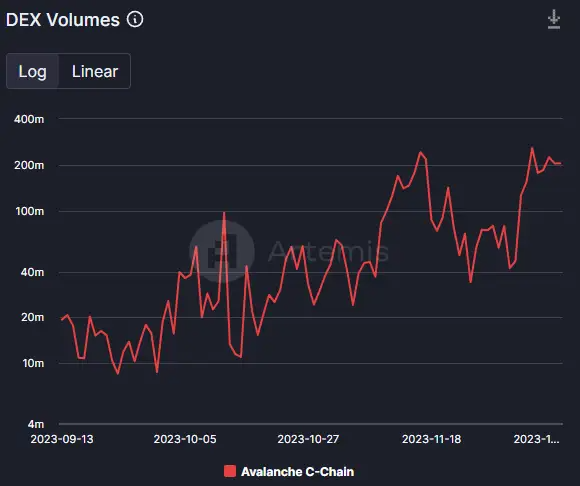Click the Artemis watermark logo icon
The width and height of the screenshot is (580, 486).
[x=222, y=251]
